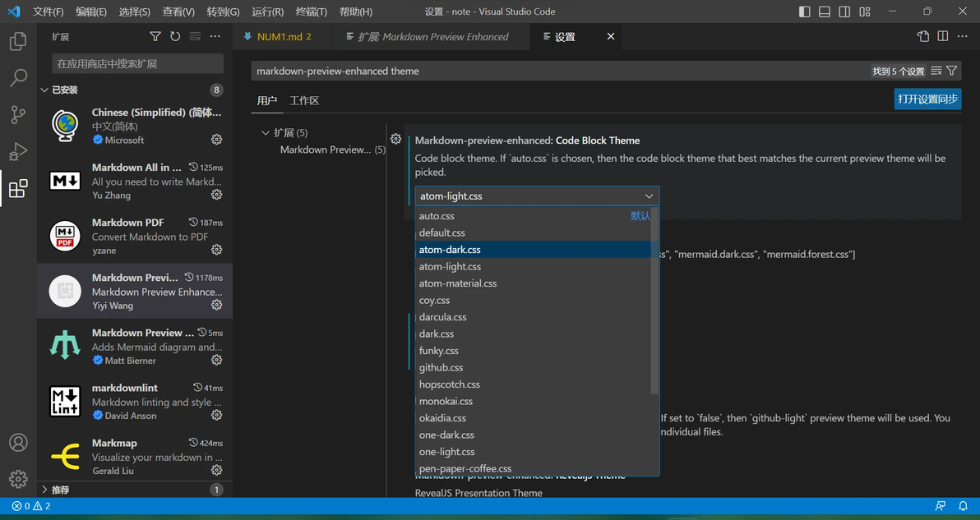Click the extension search input field
The image size is (980, 520).
click(x=137, y=63)
